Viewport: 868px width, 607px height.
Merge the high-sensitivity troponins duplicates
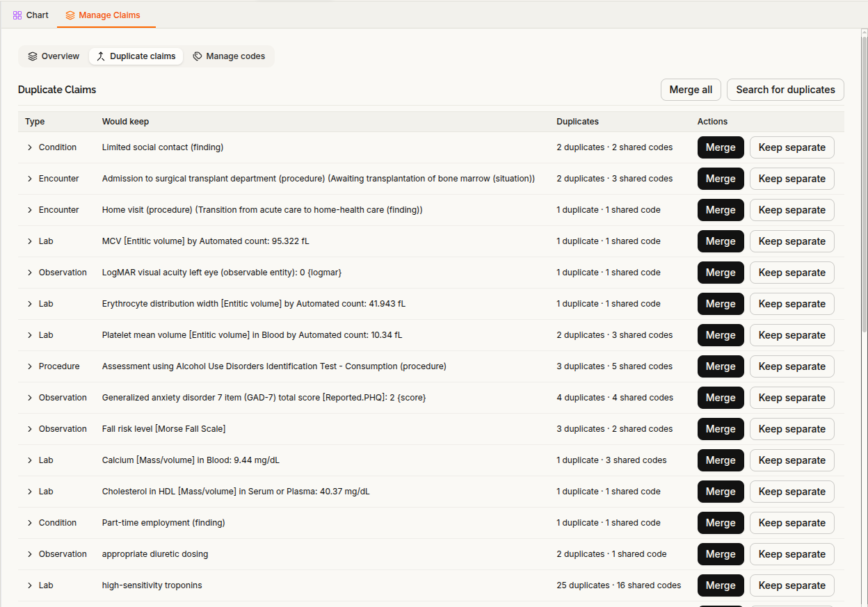tap(721, 585)
